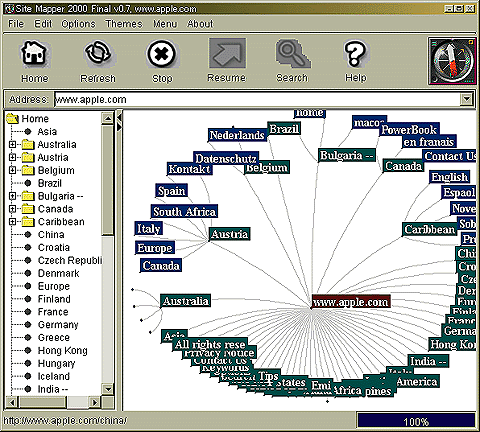Click the Resume arrow icon

point(227,53)
